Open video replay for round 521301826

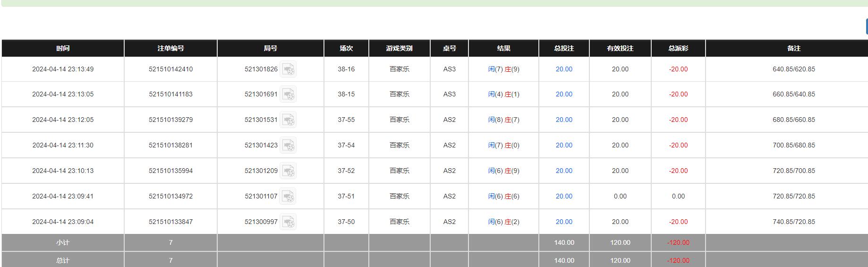tap(288, 69)
